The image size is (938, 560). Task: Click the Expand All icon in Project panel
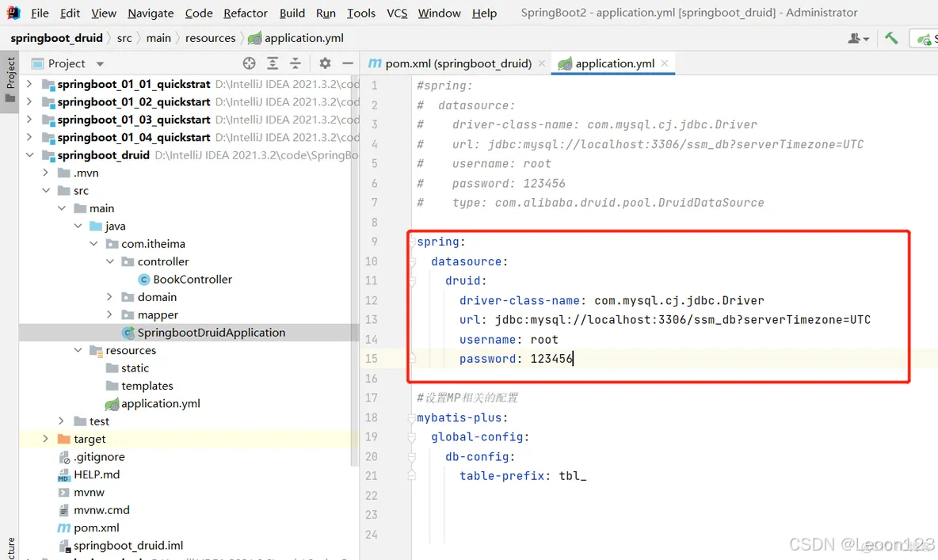coord(273,63)
